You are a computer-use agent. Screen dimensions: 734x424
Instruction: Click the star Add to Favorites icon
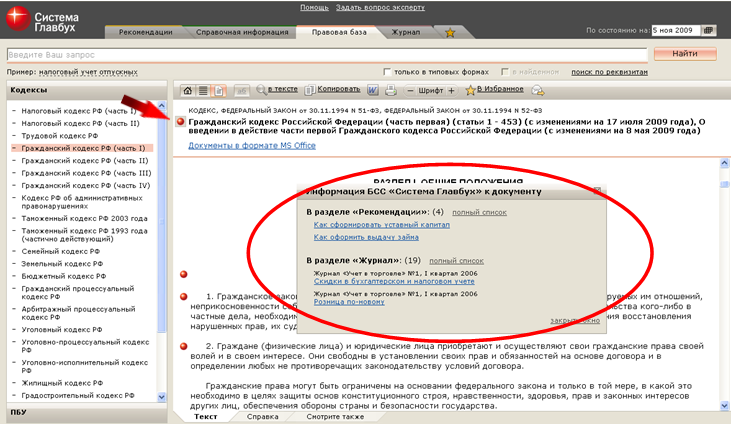470,90
